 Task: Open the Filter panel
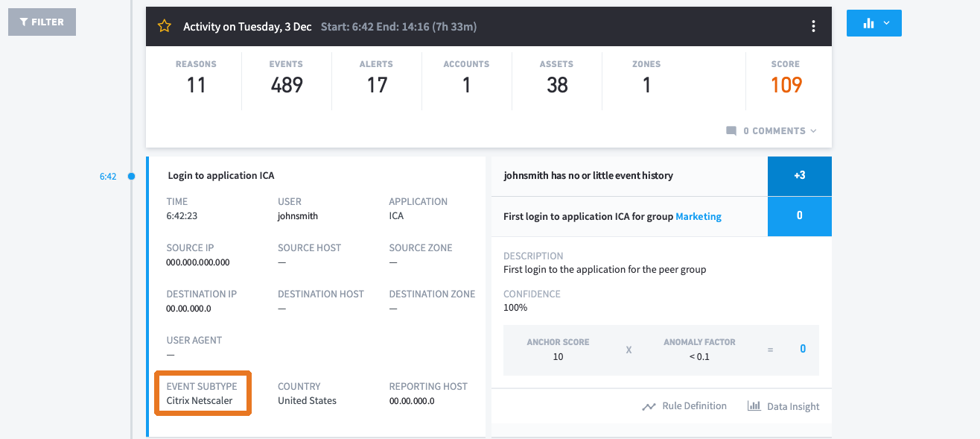coord(42,22)
